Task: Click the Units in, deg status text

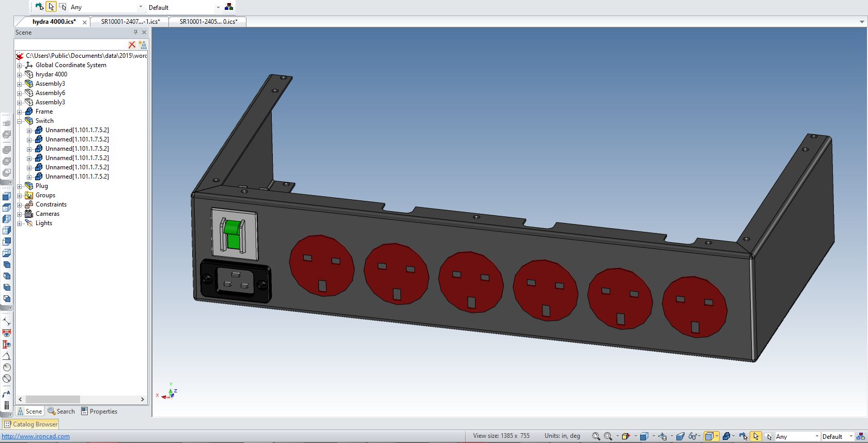Action: [x=562, y=436]
